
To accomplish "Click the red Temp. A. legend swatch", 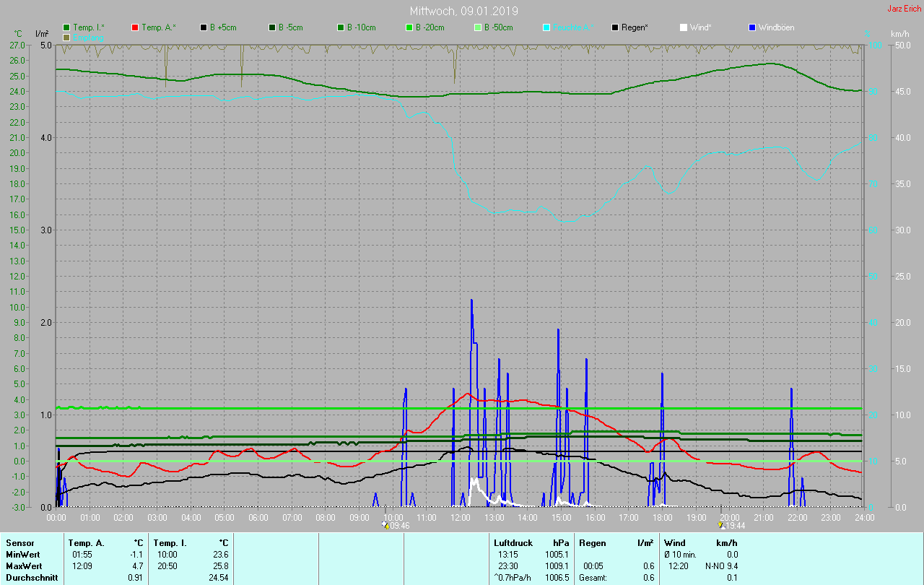I will click(x=136, y=27).
